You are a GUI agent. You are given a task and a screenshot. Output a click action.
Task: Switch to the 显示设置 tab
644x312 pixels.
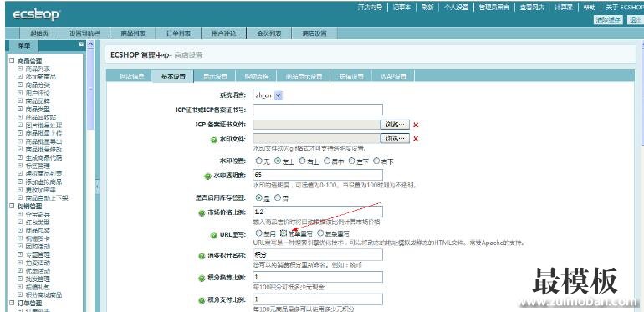(x=215, y=76)
